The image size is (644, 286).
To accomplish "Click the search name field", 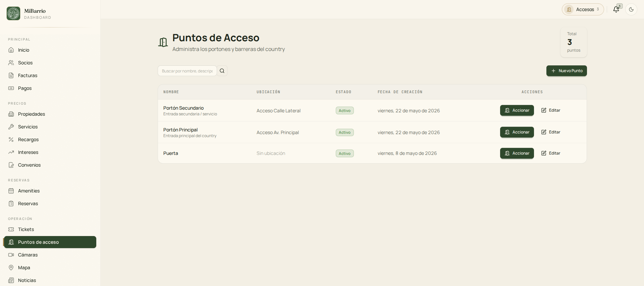I will coord(187,71).
